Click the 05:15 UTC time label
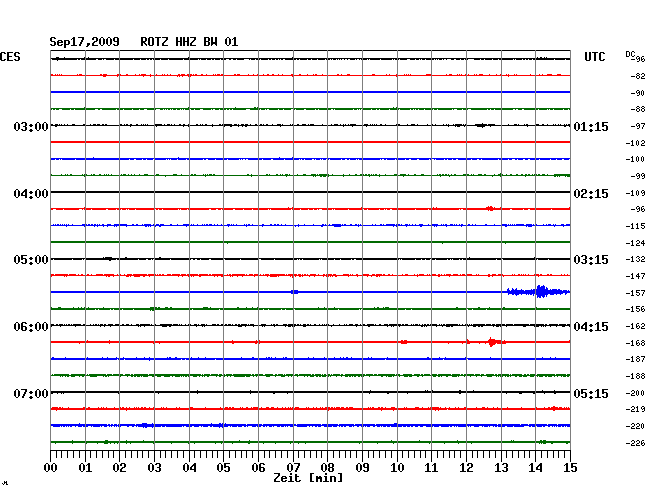 click(591, 393)
